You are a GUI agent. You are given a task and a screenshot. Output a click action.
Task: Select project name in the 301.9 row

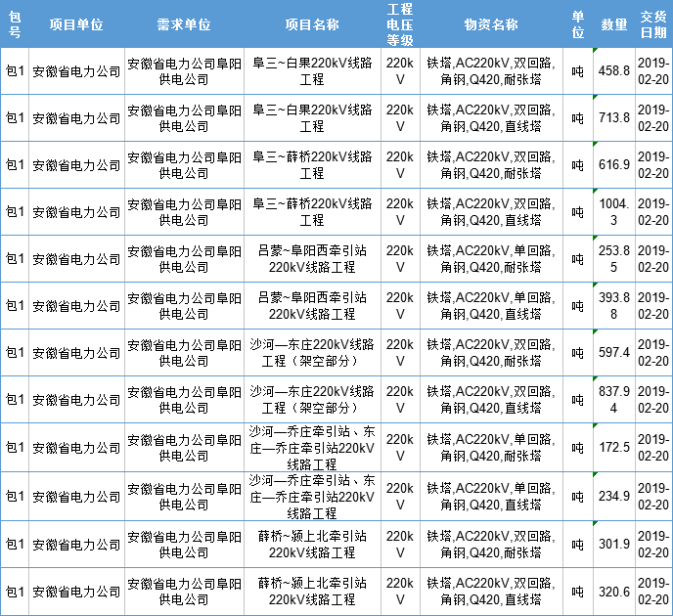pos(312,545)
